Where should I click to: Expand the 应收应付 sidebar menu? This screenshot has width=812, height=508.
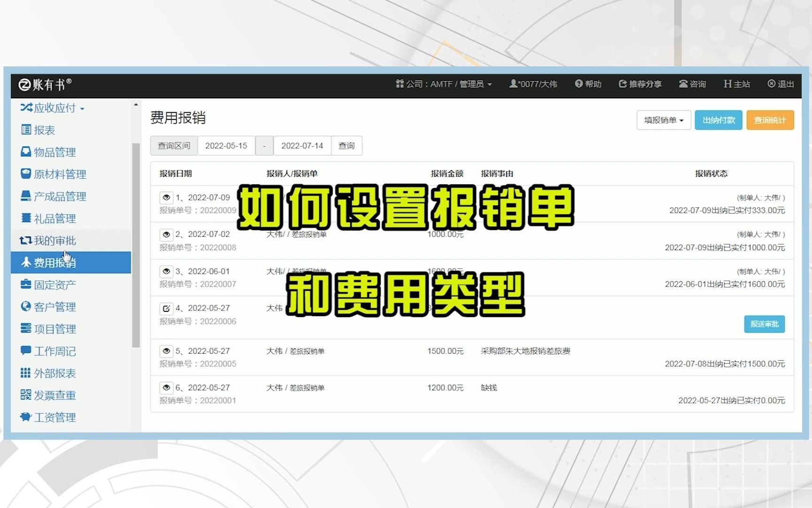pos(53,108)
